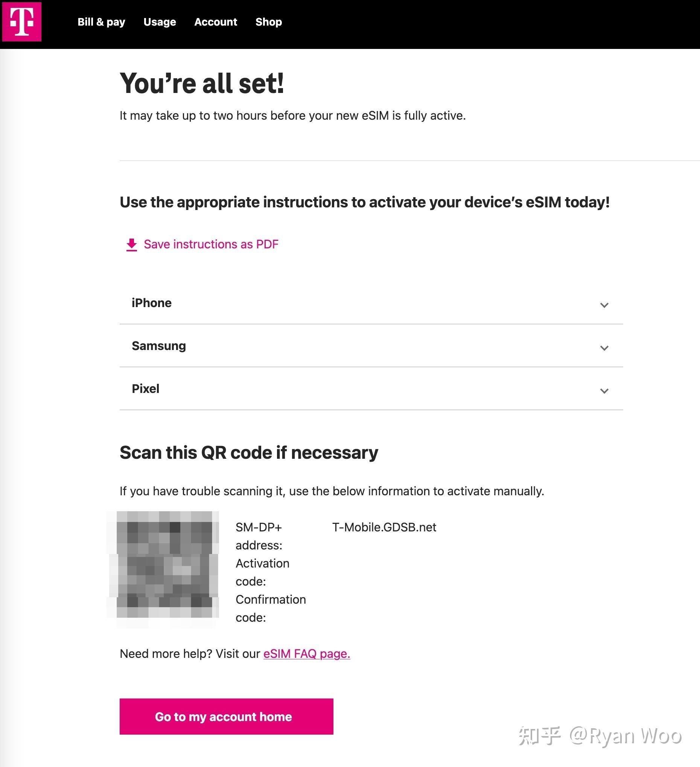
Task: Open the eSIM FAQ page link
Action: [x=307, y=654]
